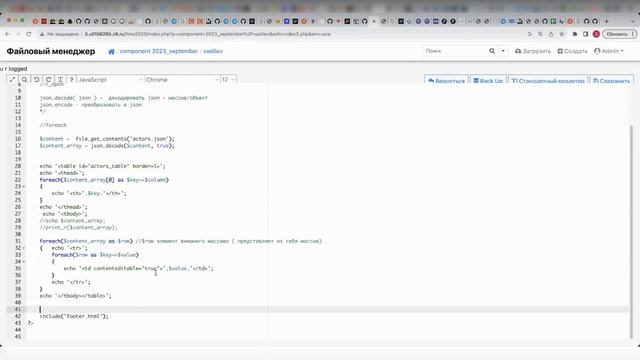Collapse the code fold at line 32
Viewport: 640px width, 360px height.
click(24, 248)
